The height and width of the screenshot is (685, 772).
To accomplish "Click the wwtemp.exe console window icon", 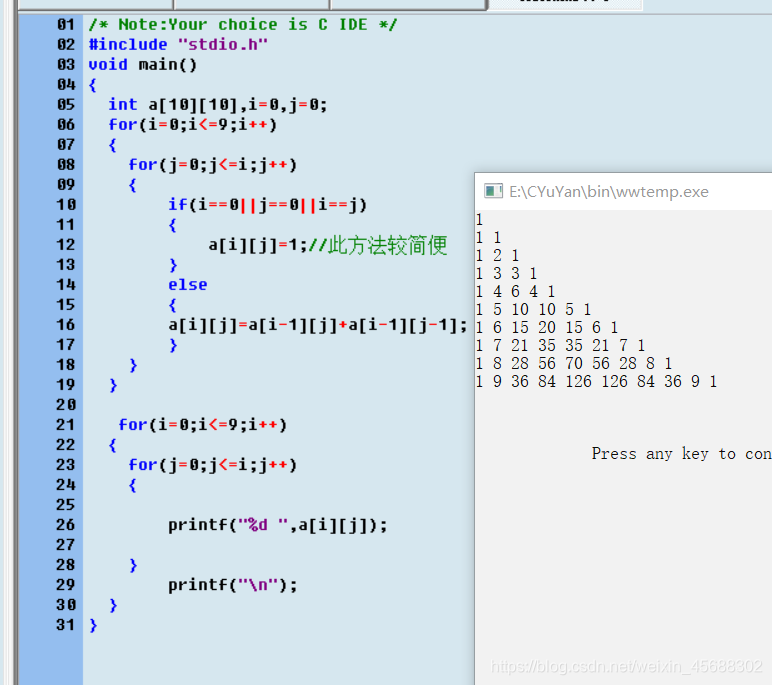I will click(x=493, y=191).
